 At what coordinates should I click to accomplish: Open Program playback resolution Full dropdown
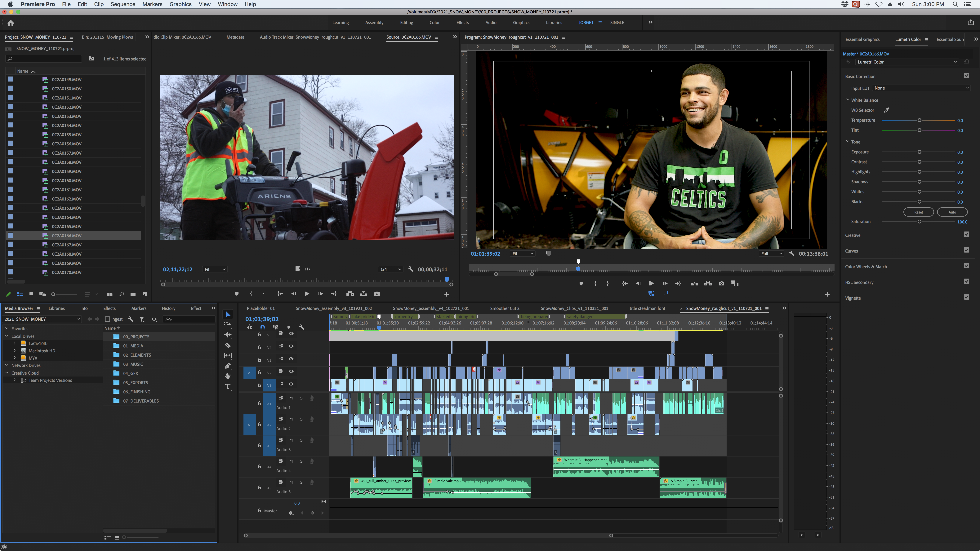point(771,254)
